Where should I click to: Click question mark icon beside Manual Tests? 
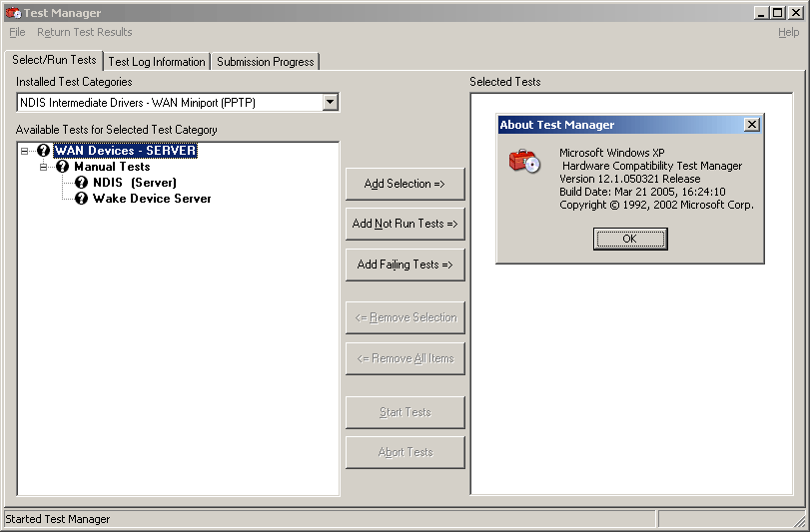tap(63, 167)
